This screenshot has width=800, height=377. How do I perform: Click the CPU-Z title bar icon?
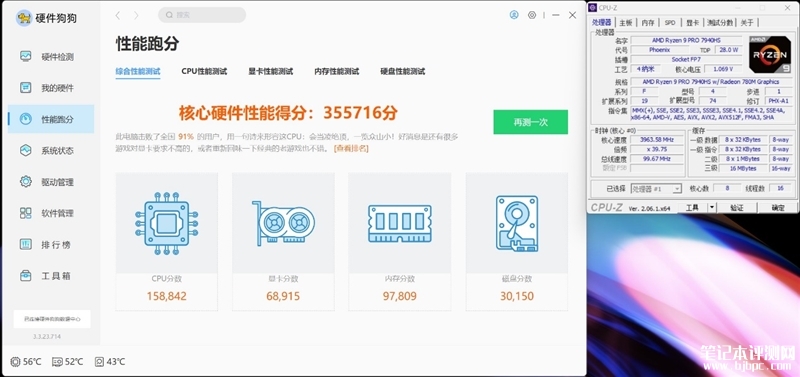coord(592,8)
